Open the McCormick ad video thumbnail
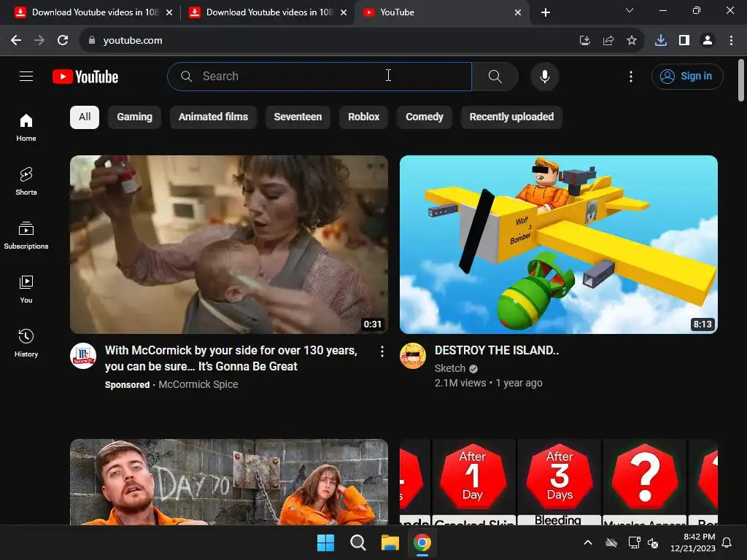The width and height of the screenshot is (747, 560). (228, 244)
